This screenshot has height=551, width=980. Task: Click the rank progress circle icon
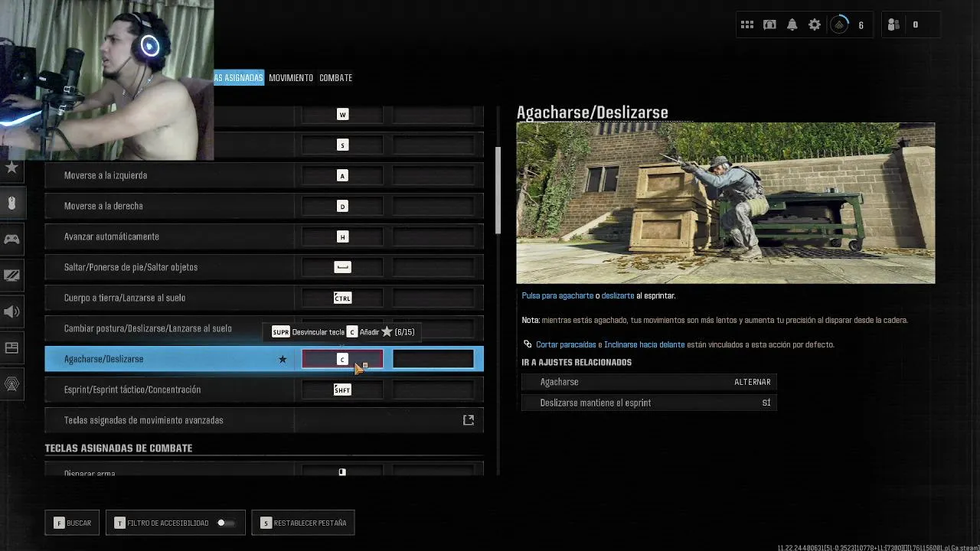click(x=840, y=24)
